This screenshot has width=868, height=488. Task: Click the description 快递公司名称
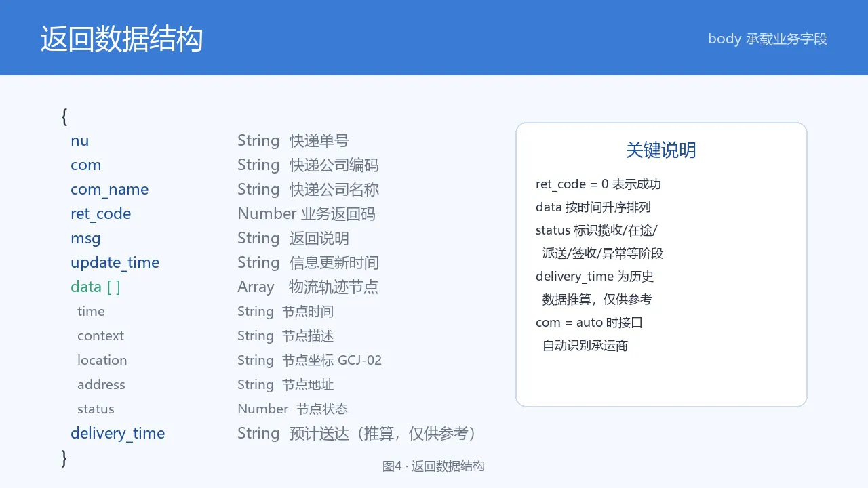click(x=334, y=190)
